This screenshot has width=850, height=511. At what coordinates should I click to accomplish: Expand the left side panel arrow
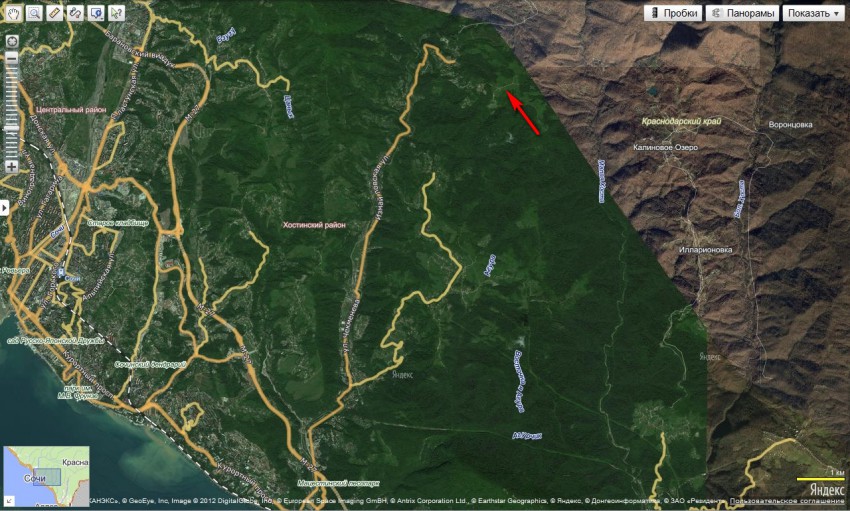pos(4,208)
